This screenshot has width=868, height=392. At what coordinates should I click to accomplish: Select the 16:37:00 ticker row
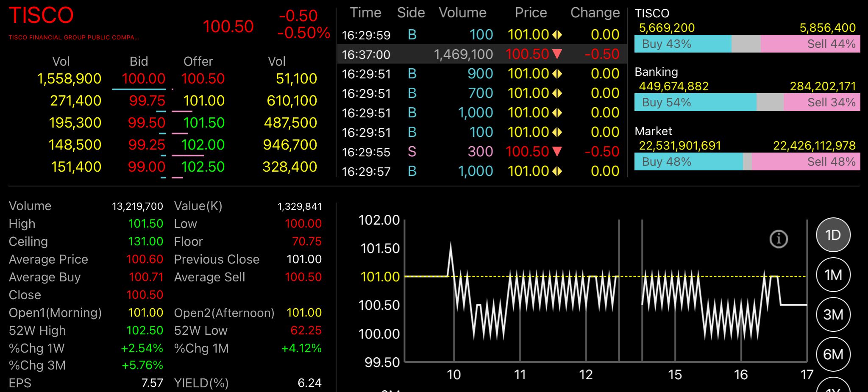(482, 54)
